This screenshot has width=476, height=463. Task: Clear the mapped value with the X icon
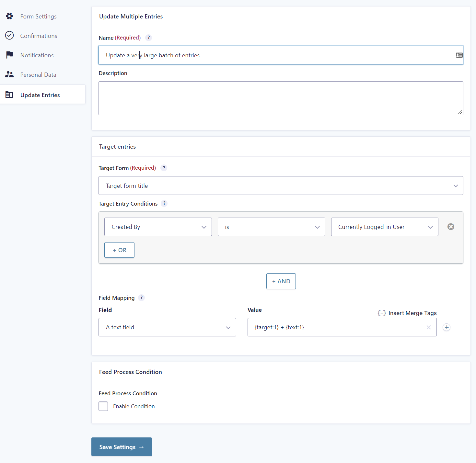click(x=429, y=327)
